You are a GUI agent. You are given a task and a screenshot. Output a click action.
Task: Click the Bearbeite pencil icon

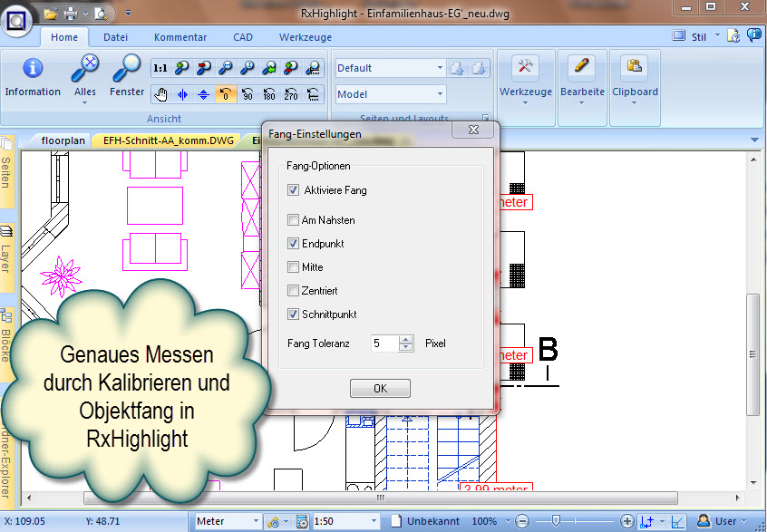[x=582, y=67]
